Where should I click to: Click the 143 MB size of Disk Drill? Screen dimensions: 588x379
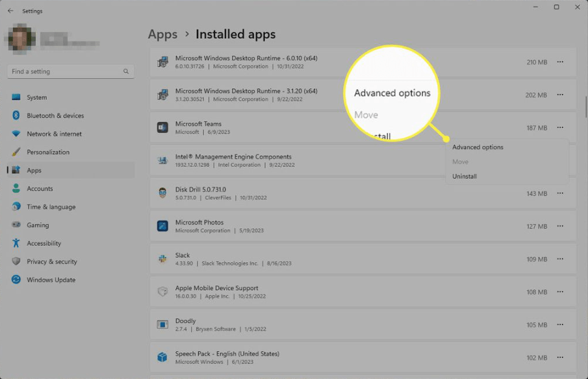(537, 193)
